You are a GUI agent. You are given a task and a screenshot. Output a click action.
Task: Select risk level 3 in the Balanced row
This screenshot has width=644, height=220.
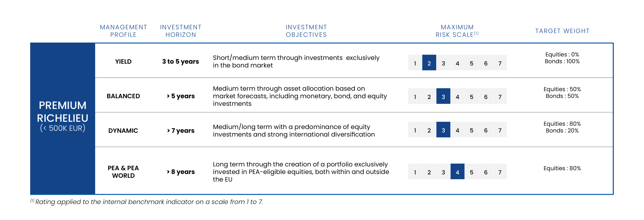pyautogui.click(x=443, y=96)
